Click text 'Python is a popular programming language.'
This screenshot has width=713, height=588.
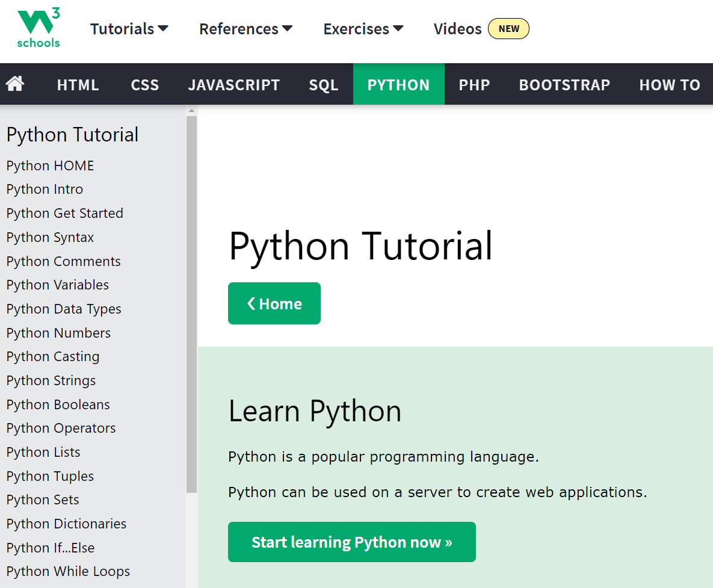click(x=383, y=457)
